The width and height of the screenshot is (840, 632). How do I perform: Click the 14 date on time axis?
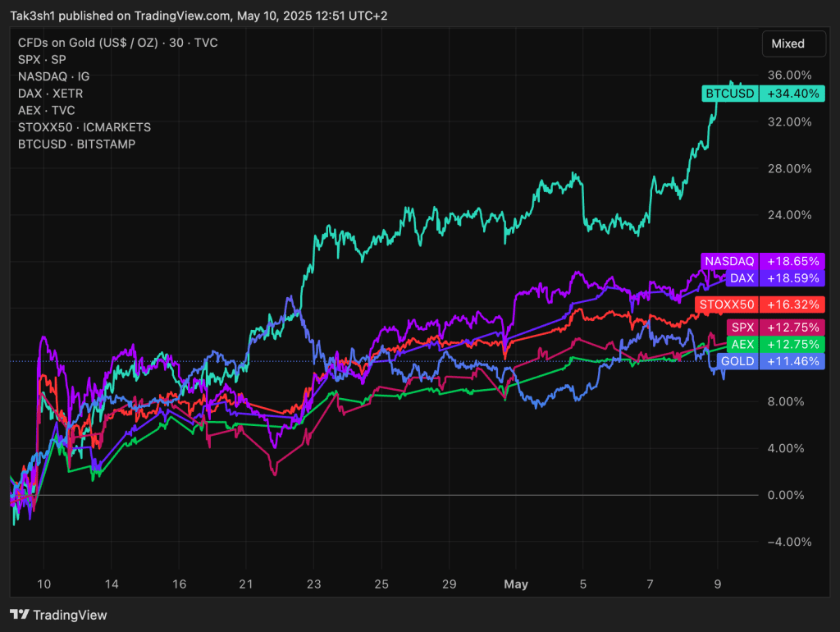pos(112,584)
